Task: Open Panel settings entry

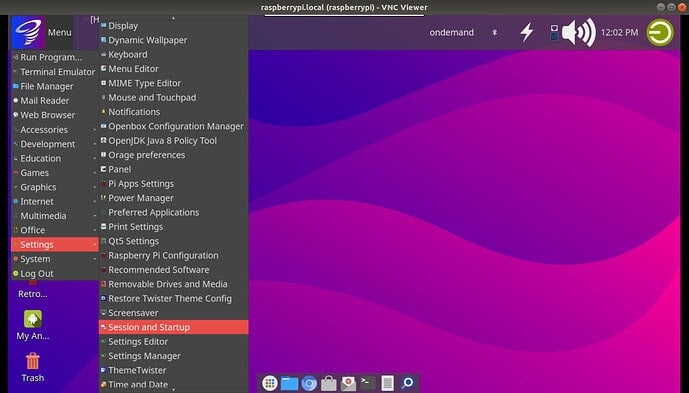Action: (x=174, y=169)
